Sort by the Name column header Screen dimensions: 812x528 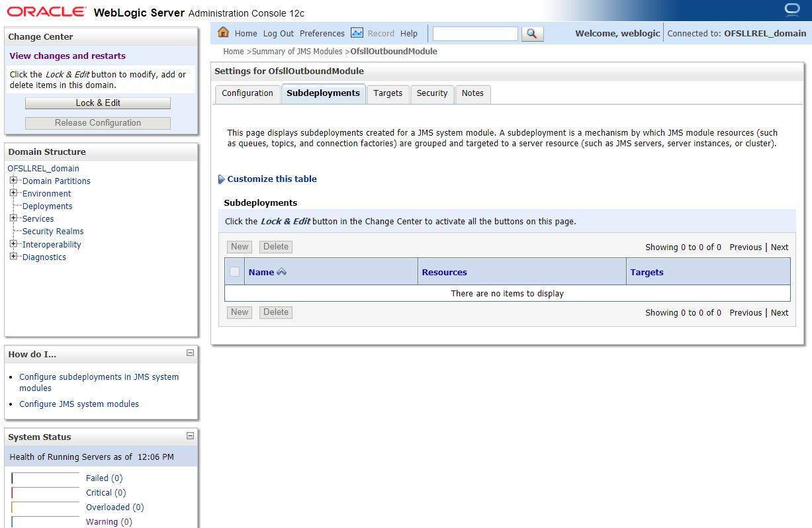(x=261, y=273)
